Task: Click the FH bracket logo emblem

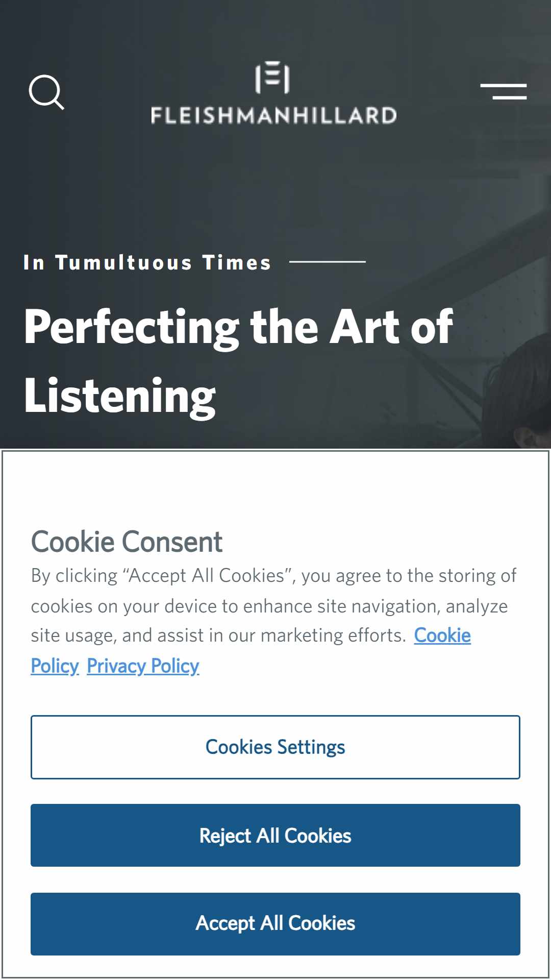Action: 272,78
